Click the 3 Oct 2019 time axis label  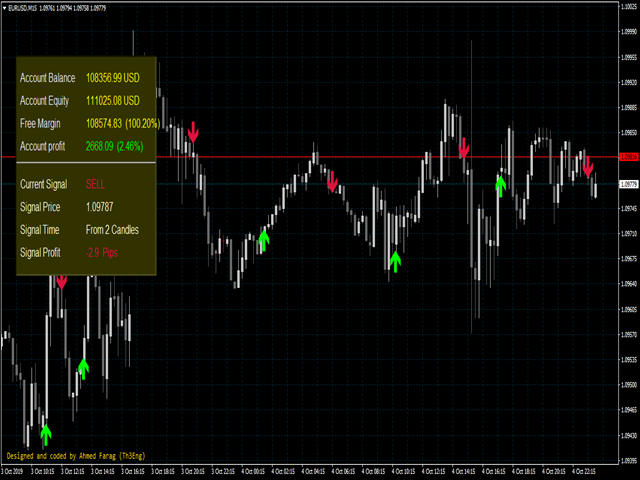coord(12,471)
